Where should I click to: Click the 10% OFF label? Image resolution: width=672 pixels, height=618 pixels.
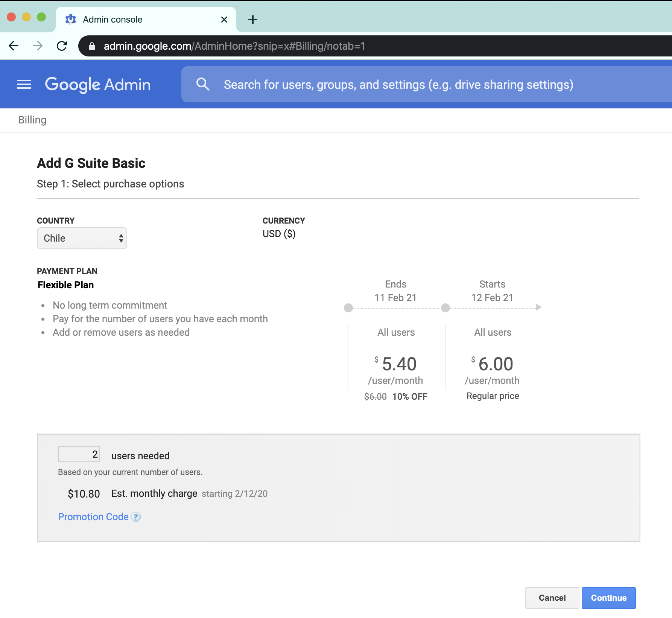(410, 397)
